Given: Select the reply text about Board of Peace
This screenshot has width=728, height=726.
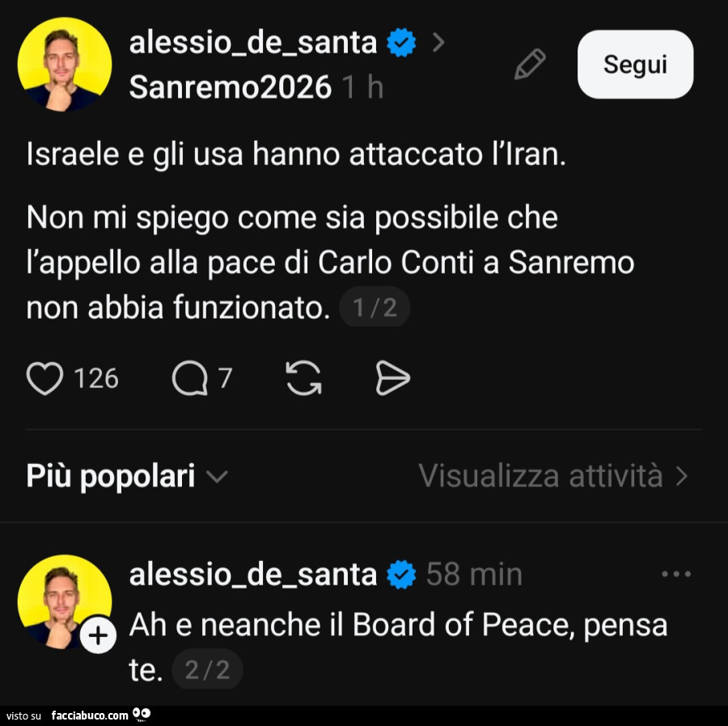Looking at the screenshot, I should pyautogui.click(x=398, y=625).
